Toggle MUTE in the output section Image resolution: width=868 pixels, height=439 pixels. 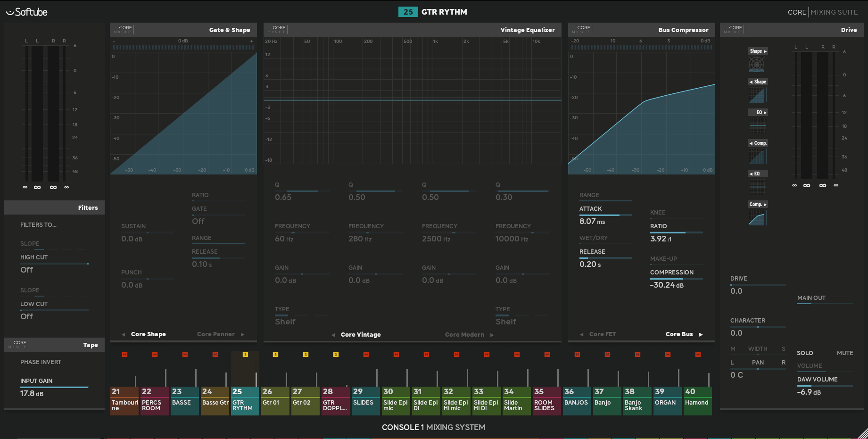845,353
